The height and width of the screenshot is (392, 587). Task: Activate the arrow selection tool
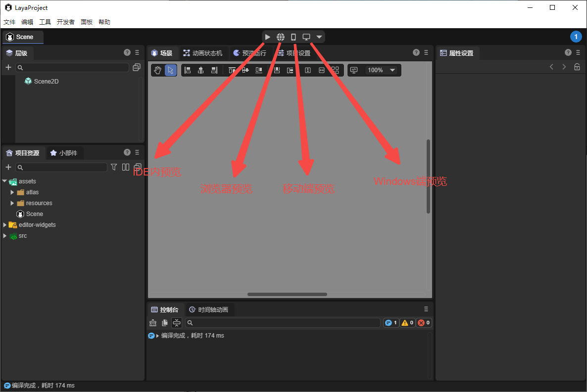point(170,70)
